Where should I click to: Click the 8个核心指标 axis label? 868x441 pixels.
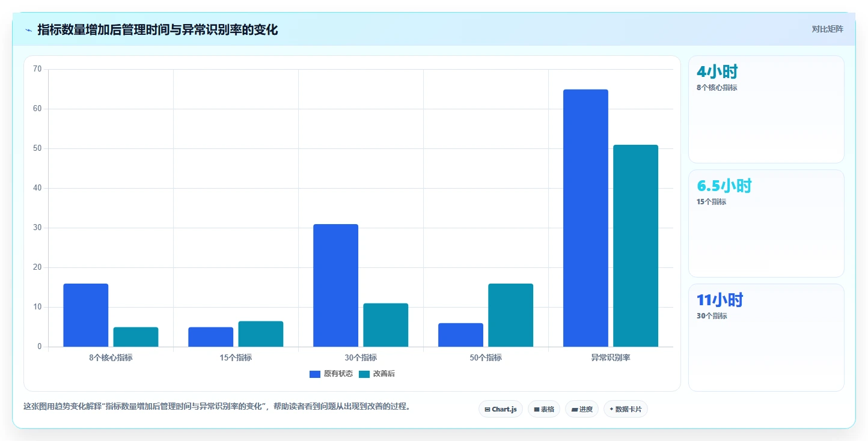click(111, 357)
